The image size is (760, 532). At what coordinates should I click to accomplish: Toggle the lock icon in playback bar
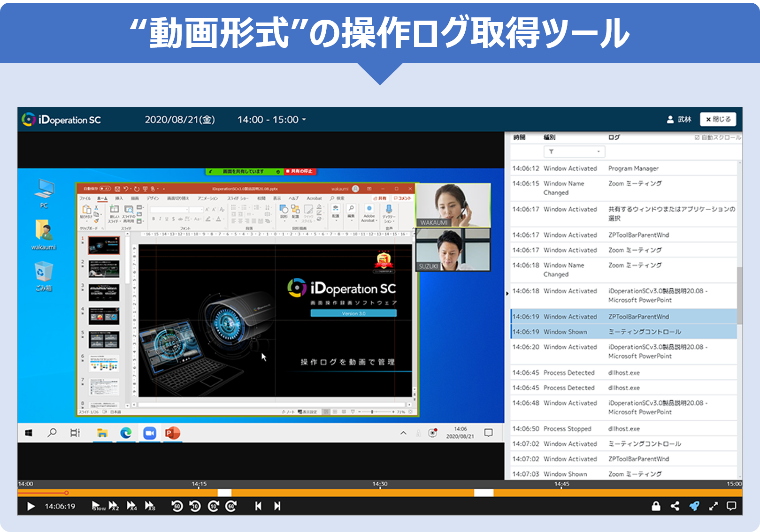click(x=656, y=506)
